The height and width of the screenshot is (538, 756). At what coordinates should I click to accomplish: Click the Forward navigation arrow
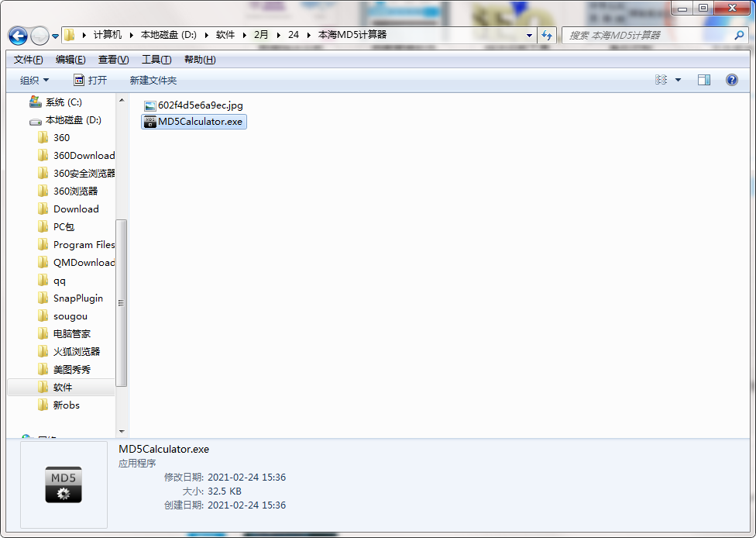[x=40, y=35]
